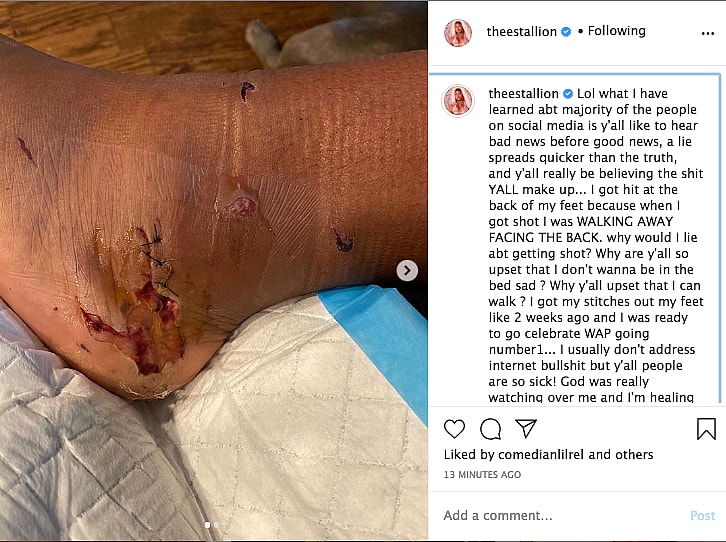The width and height of the screenshot is (726, 542).
Task: Open theestallion username in caption
Action: [523, 93]
